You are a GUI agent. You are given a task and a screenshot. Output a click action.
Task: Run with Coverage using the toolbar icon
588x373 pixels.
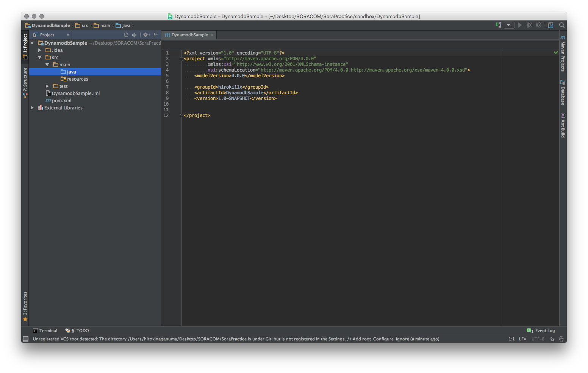pos(539,25)
